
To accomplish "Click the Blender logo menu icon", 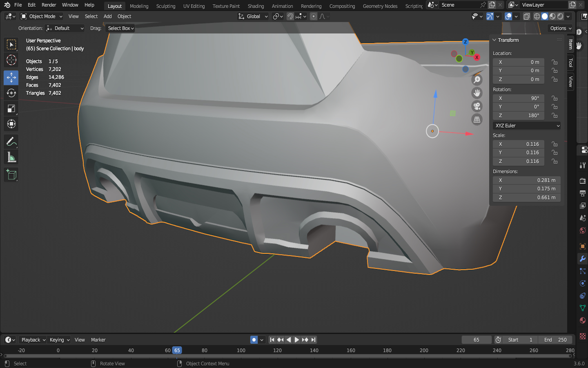I will 7,5.
